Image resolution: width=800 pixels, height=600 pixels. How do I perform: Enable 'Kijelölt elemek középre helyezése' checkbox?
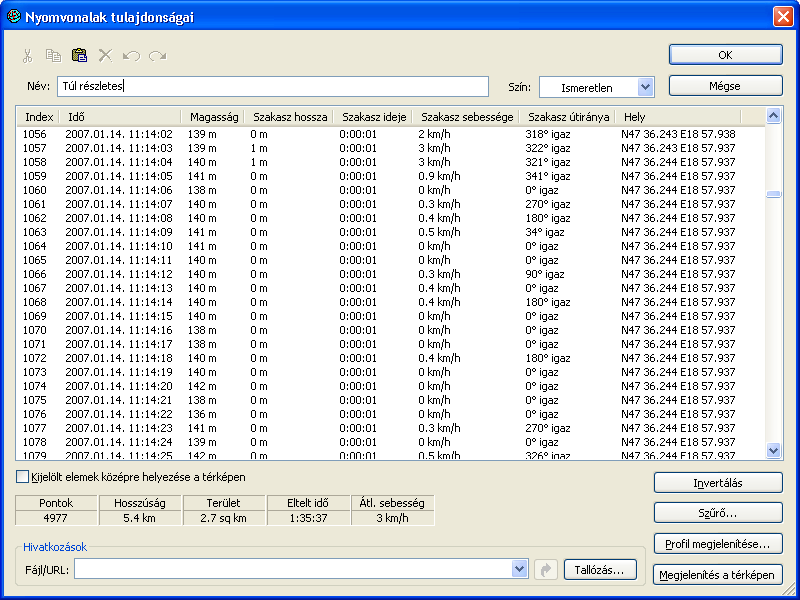pyautogui.click(x=23, y=477)
